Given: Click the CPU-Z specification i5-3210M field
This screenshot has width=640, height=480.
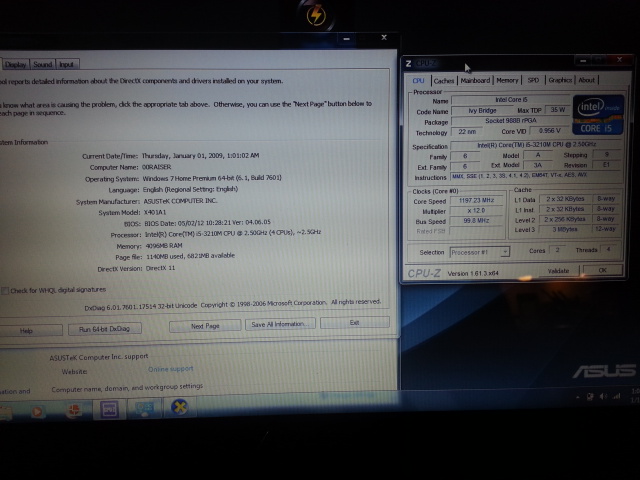Looking at the screenshot, I should click(x=536, y=144).
